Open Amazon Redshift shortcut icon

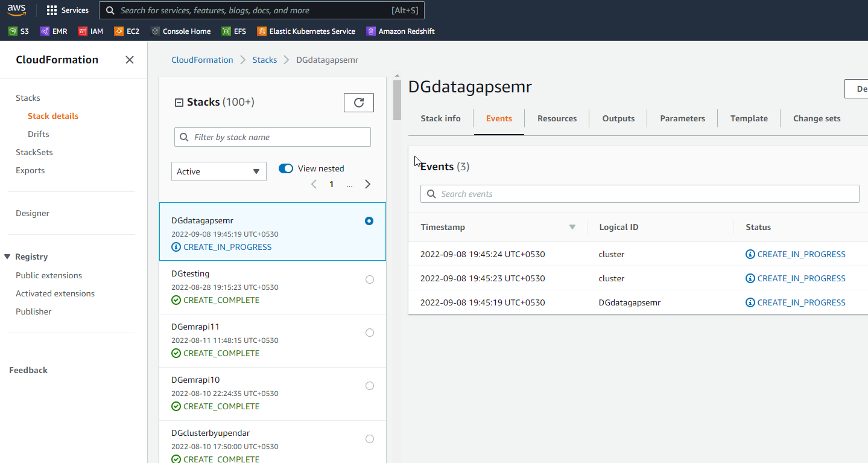(371, 31)
